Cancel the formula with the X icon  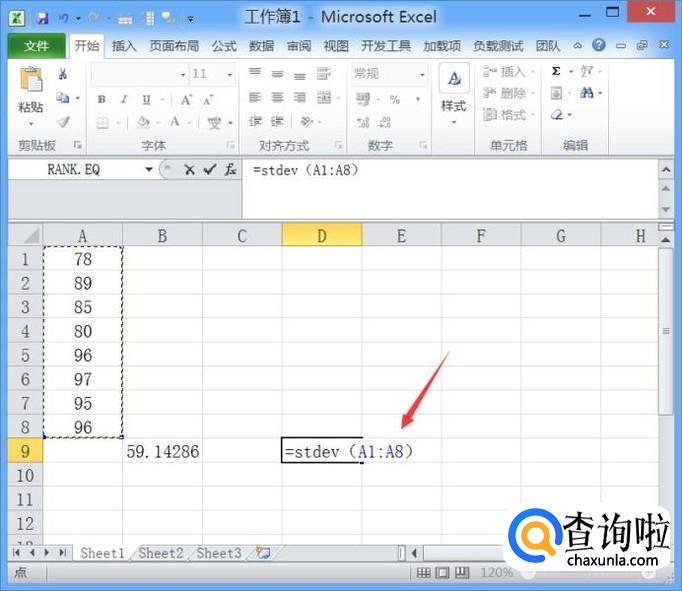(x=189, y=170)
